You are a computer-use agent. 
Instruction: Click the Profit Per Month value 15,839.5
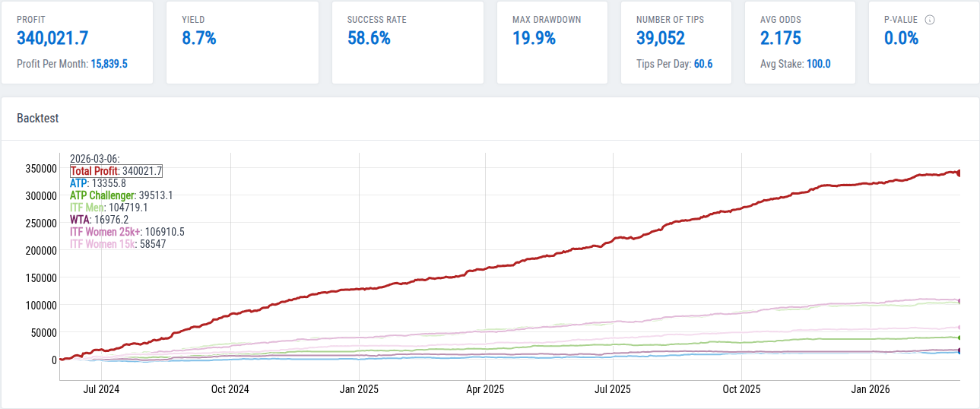[109, 64]
